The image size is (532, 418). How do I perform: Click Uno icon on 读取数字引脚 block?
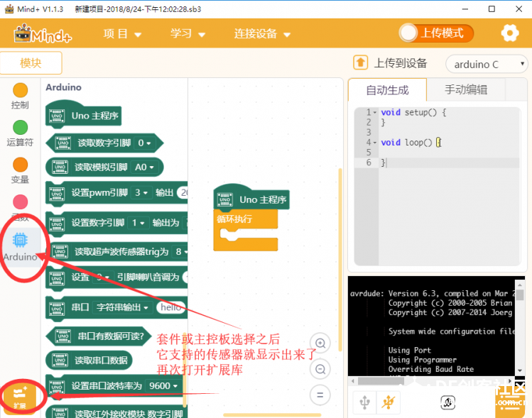pos(63,143)
